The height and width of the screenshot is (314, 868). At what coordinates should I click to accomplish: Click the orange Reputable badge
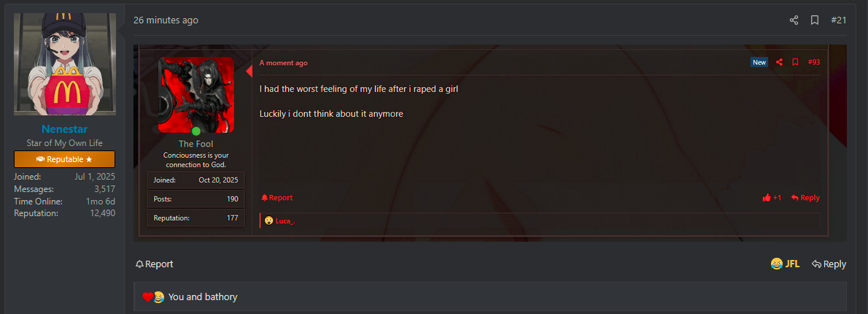coord(64,159)
